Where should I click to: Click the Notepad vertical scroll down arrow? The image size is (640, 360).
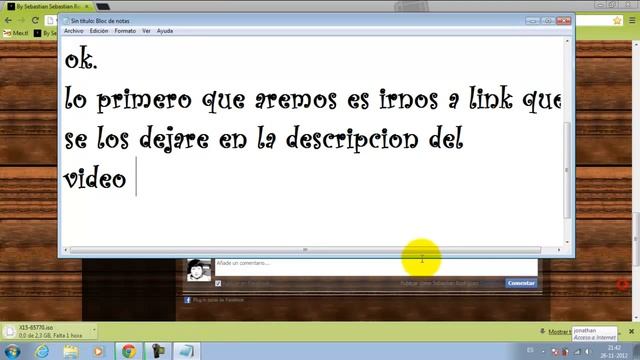[567, 242]
